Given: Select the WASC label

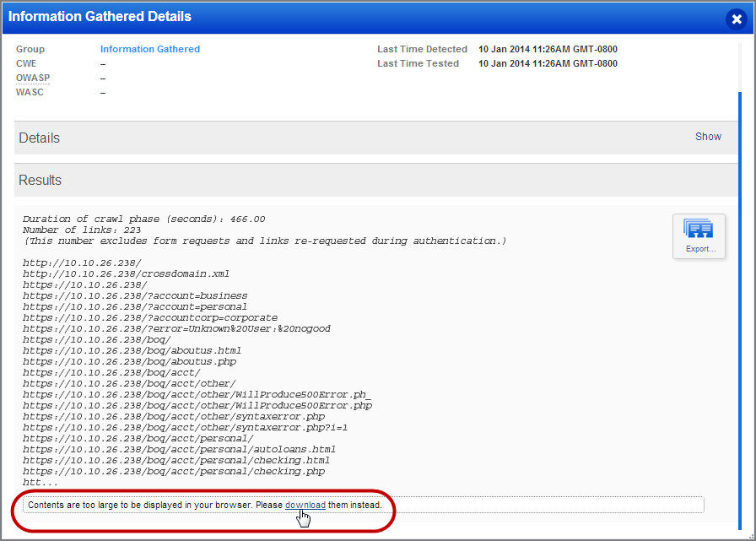Looking at the screenshot, I should pos(30,92).
